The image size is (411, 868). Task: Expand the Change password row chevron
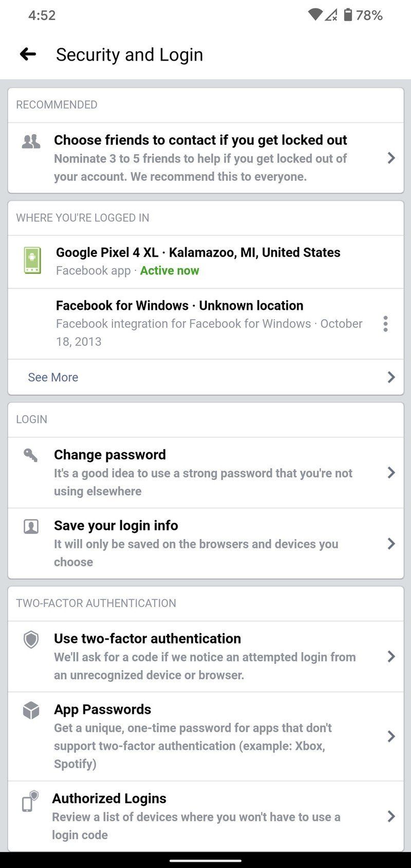pyautogui.click(x=391, y=472)
